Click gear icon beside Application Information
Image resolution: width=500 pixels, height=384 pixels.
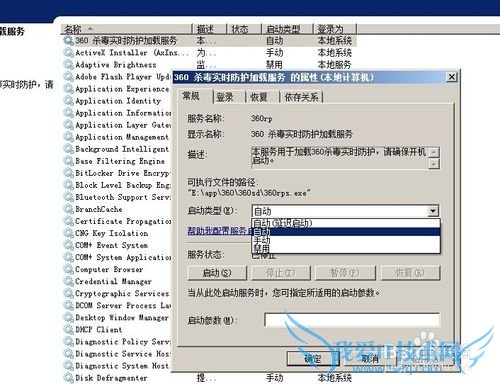pos(69,113)
